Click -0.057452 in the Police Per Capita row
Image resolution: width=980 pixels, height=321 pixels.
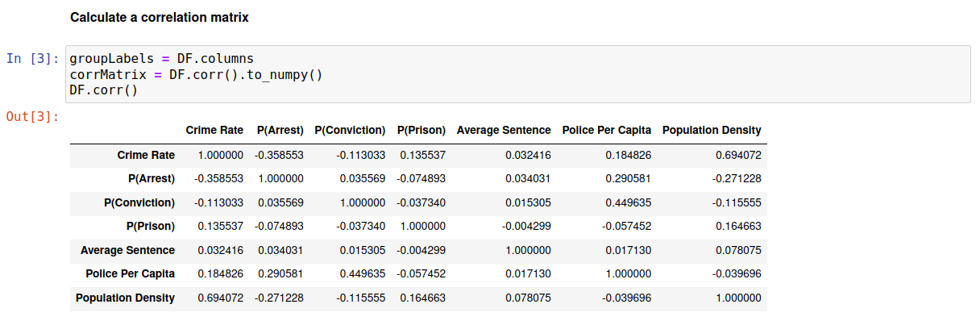point(421,274)
